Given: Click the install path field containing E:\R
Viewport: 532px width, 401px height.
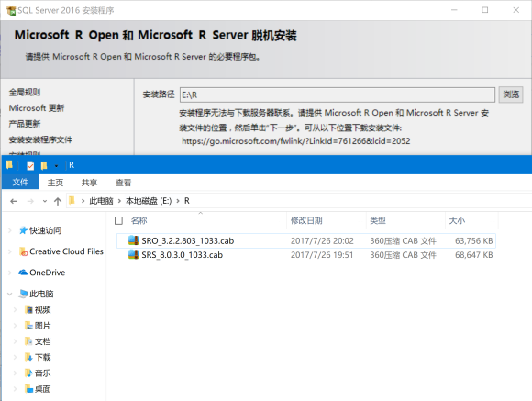Looking at the screenshot, I should [x=337, y=95].
